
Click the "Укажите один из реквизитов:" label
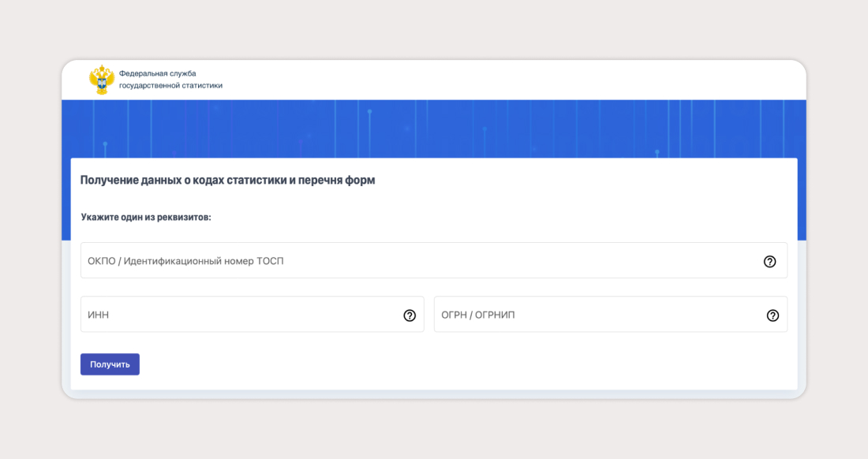[x=146, y=217]
